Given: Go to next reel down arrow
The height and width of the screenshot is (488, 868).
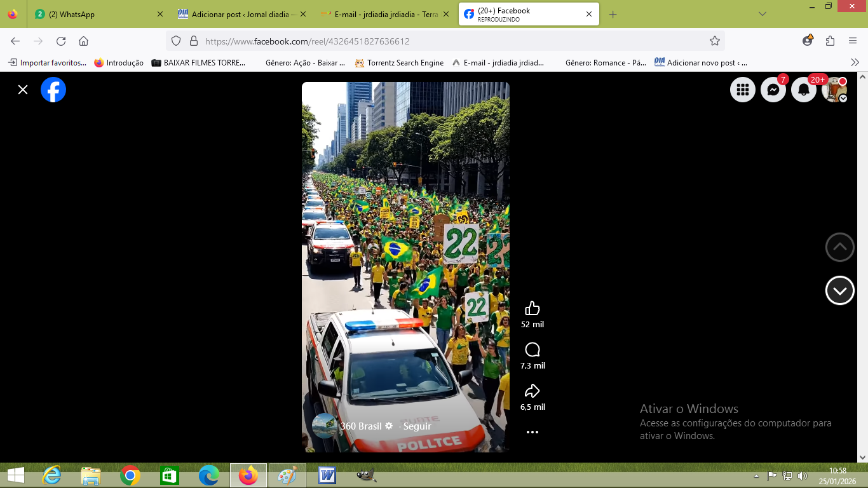Looking at the screenshot, I should tap(839, 291).
